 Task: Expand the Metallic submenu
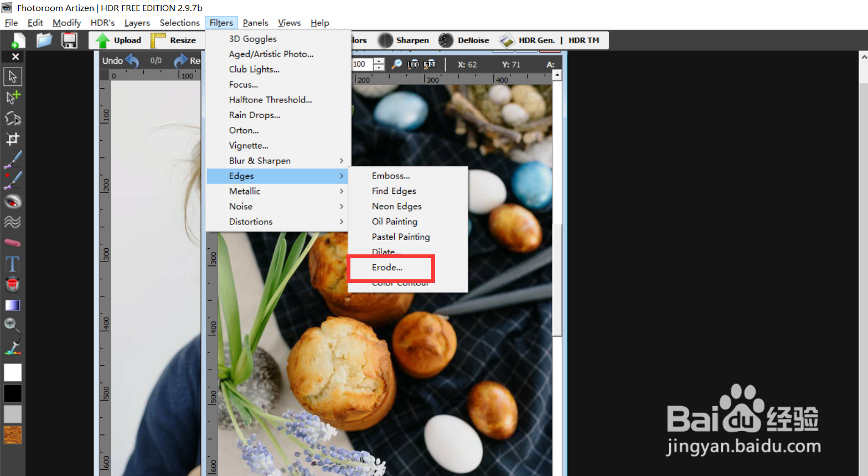(x=278, y=191)
